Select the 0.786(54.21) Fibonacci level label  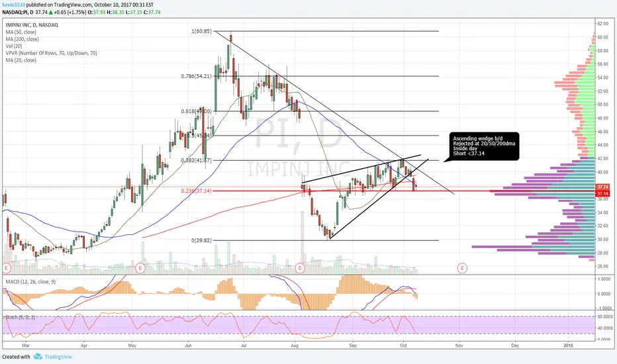(197, 76)
